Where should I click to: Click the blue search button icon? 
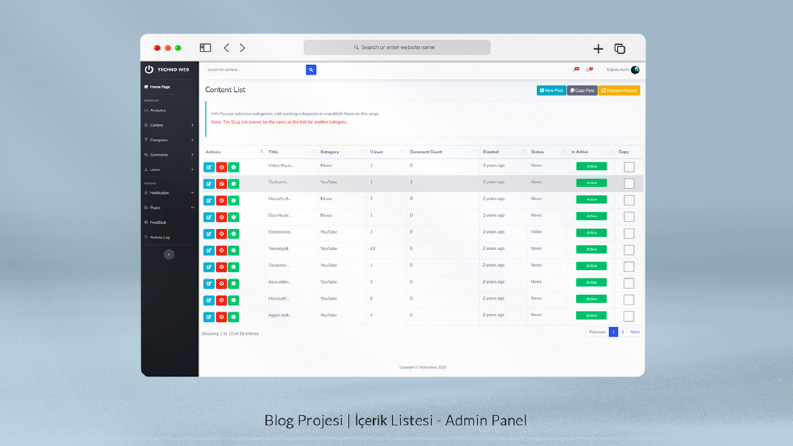click(311, 70)
